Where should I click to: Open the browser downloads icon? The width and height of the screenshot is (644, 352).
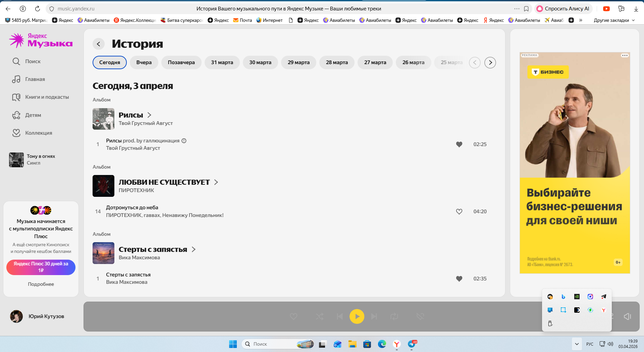636,9
